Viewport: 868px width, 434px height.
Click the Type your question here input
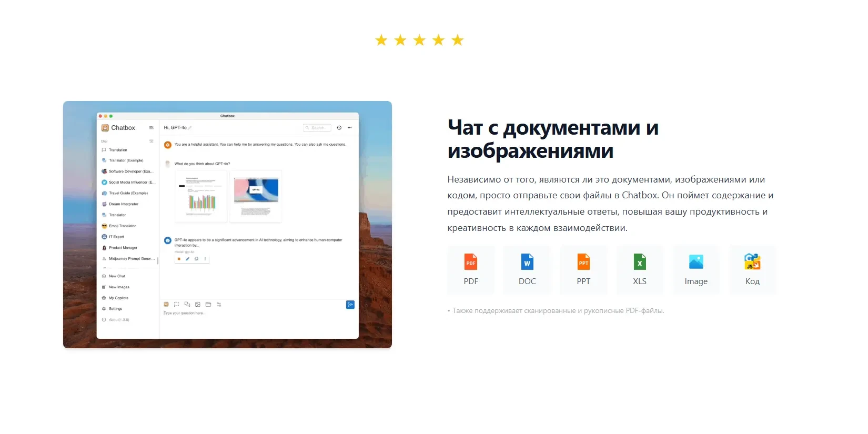(184, 313)
